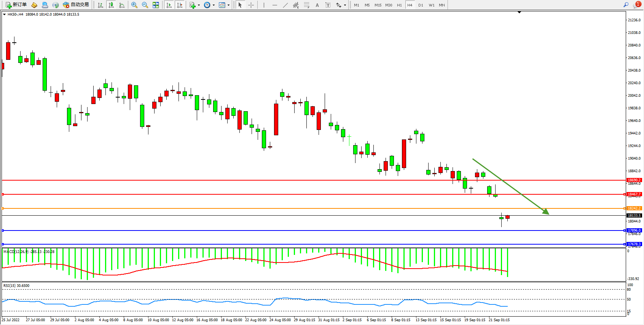The image size is (644, 325).
Task: Open a new order with 新订单
Action: [16, 5]
